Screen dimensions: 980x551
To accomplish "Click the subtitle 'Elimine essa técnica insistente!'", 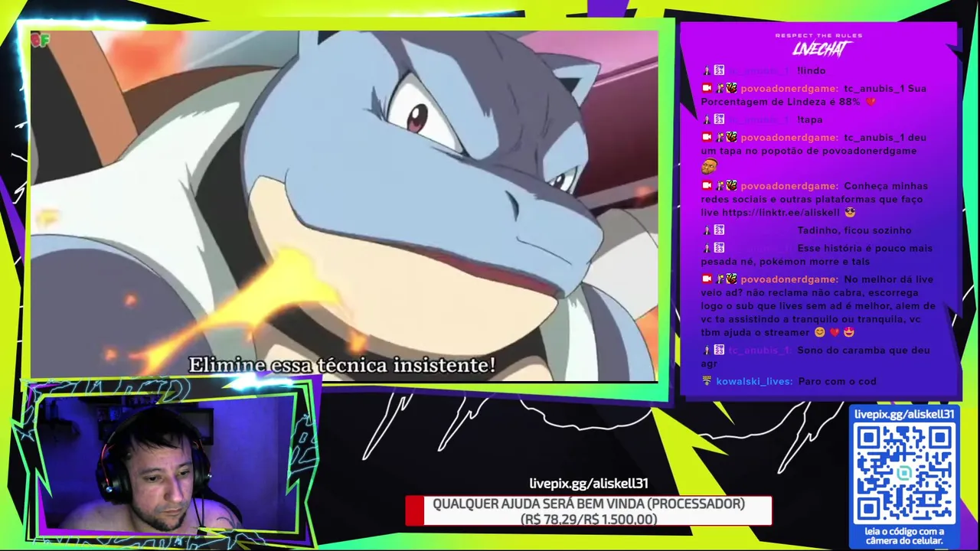I will (x=342, y=366).
